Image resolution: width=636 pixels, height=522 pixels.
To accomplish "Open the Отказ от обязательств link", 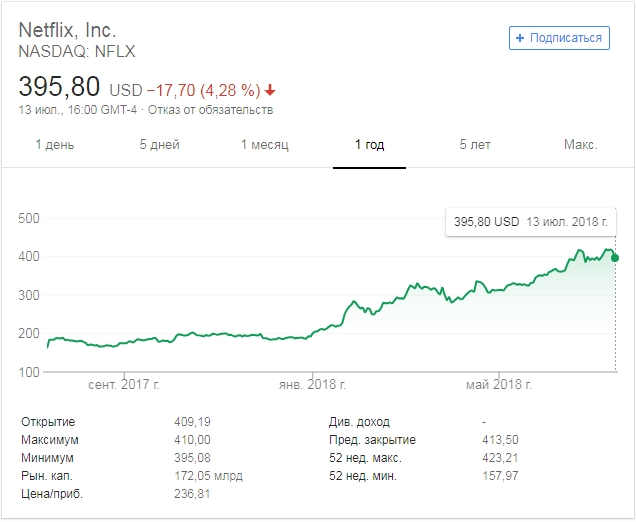I will [x=211, y=110].
